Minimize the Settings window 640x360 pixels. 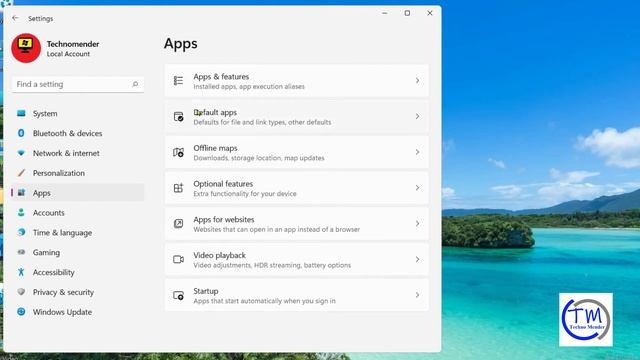(x=384, y=13)
